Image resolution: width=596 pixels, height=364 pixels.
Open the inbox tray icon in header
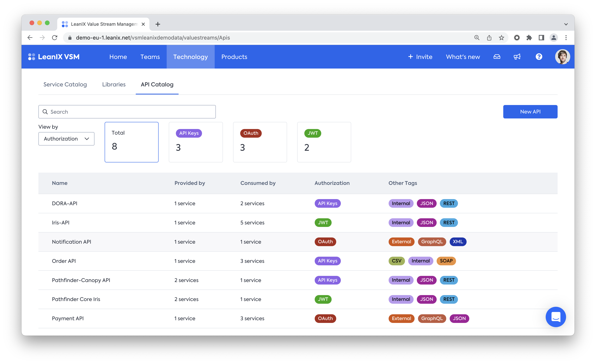tap(497, 57)
